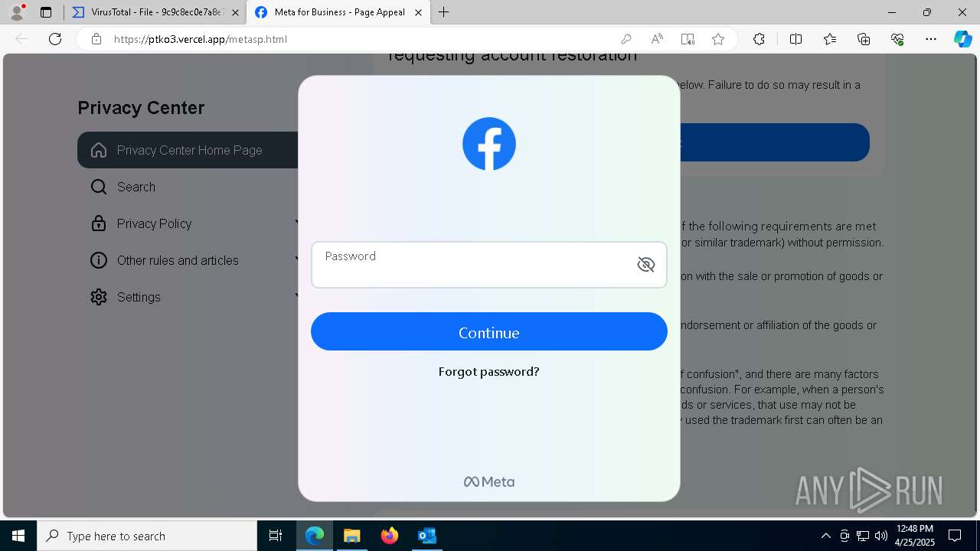980x551 pixels.
Task: Open the saved passwords key icon
Action: [626, 39]
